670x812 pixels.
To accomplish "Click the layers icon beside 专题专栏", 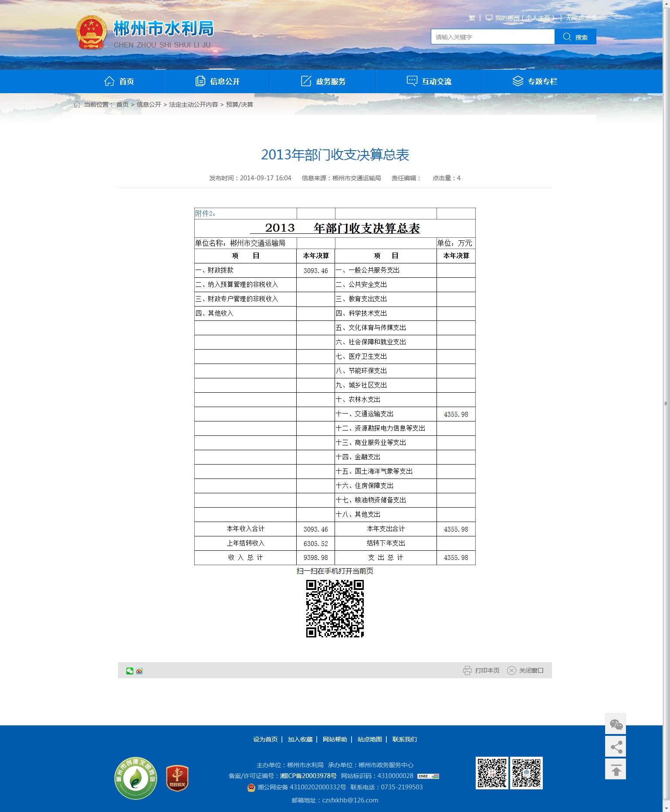I will (x=518, y=81).
